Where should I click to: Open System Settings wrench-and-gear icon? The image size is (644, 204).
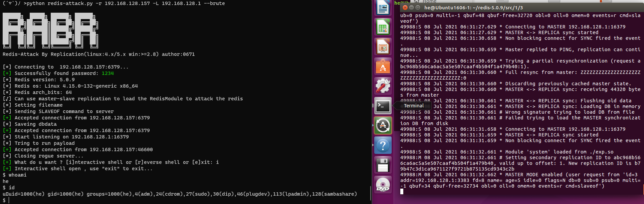click(x=383, y=86)
